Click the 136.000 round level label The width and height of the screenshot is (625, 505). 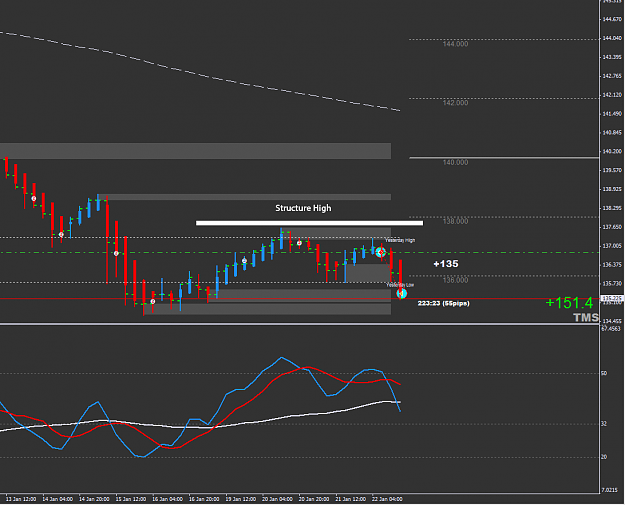click(x=455, y=280)
